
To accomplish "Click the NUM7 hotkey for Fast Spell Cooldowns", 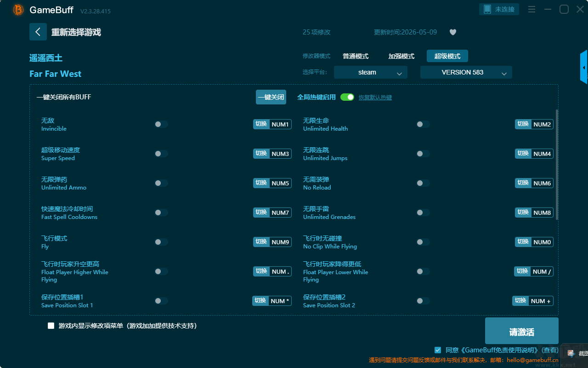I will pos(280,213).
